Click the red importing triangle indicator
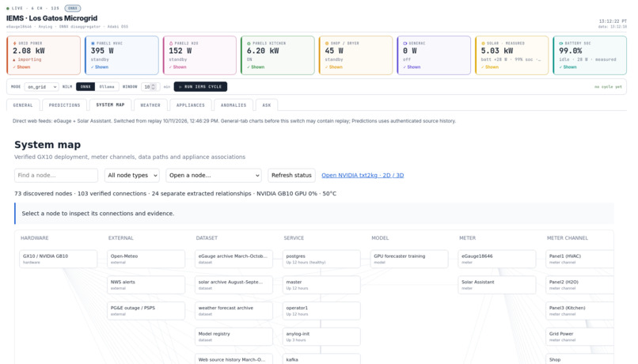Image resolution: width=638 pixels, height=364 pixels. coord(14,60)
